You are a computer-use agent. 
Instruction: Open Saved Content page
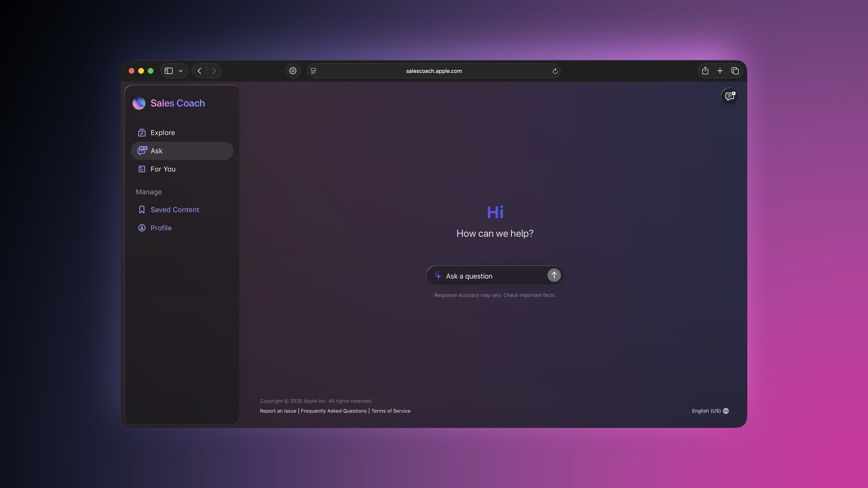point(175,210)
